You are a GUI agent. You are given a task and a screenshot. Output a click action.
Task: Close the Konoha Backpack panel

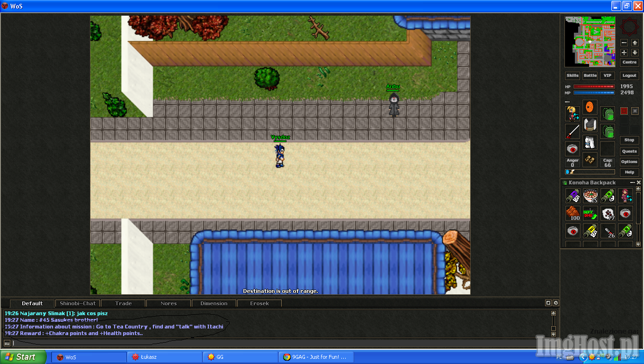click(x=638, y=182)
